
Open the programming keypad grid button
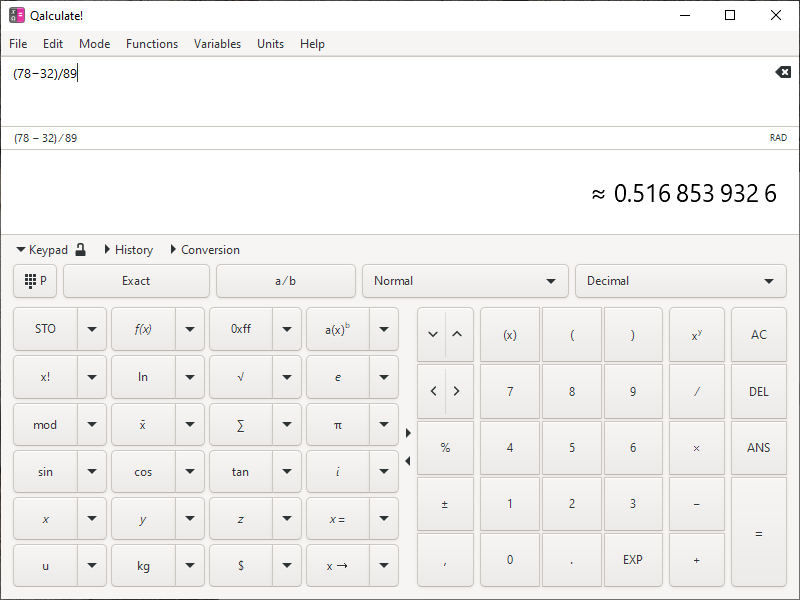point(35,281)
